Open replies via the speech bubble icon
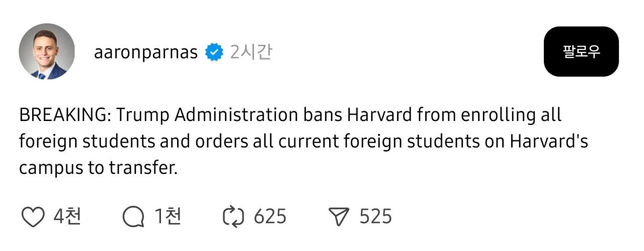644x251 pixels. [134, 217]
